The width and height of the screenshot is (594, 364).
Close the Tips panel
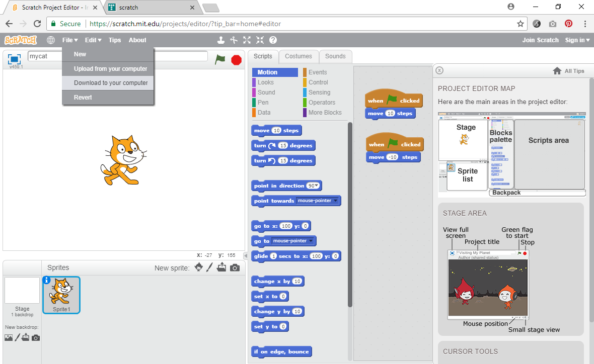pyautogui.click(x=439, y=70)
